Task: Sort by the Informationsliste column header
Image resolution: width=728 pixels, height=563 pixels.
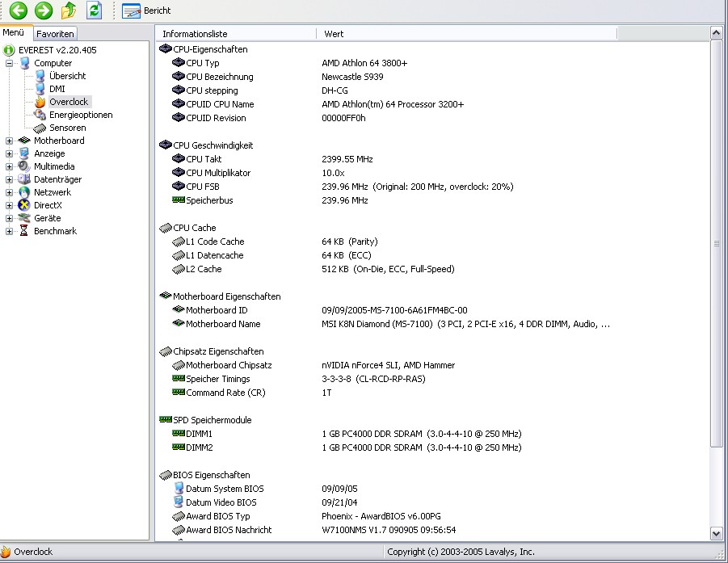Action: coord(236,34)
